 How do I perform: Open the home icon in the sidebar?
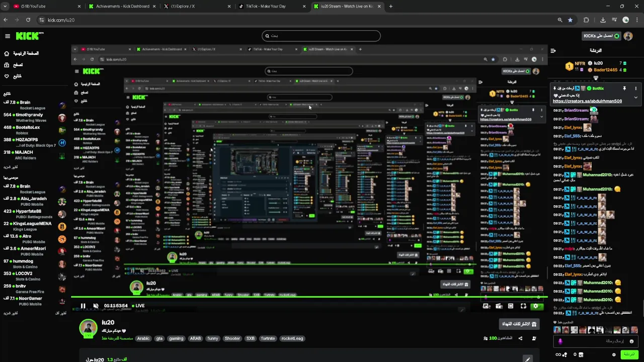click(7, 53)
